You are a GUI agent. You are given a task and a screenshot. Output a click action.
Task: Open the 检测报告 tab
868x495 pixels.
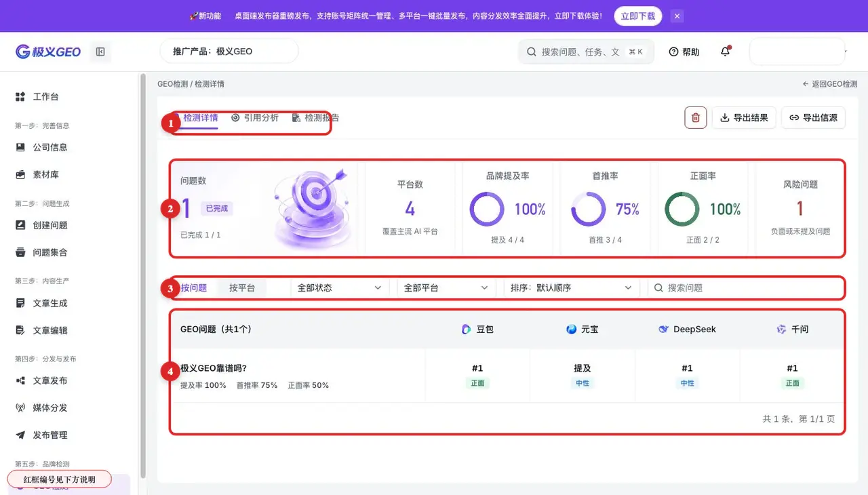click(315, 117)
